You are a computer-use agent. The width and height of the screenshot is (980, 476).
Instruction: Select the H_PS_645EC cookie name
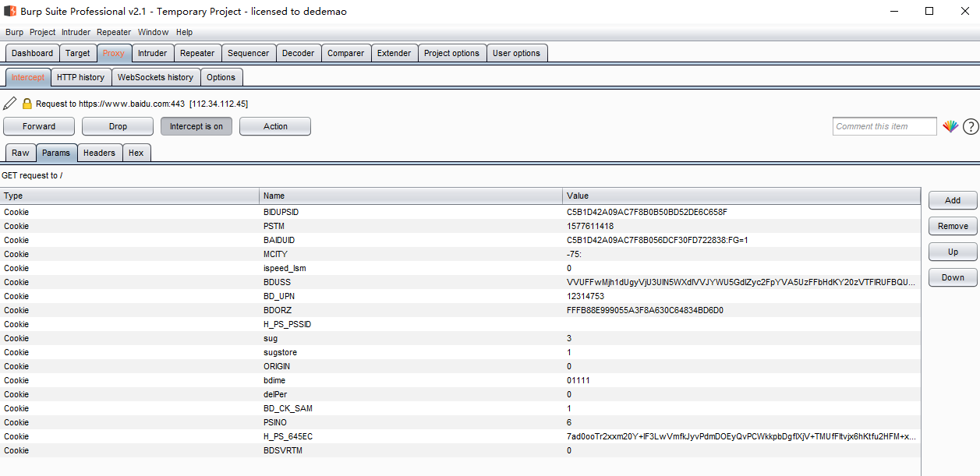pyautogui.click(x=288, y=436)
